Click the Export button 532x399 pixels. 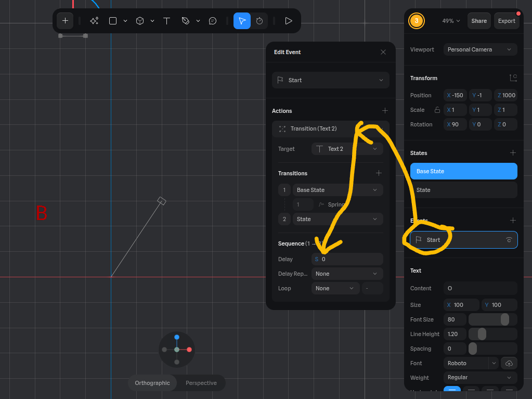(x=507, y=21)
